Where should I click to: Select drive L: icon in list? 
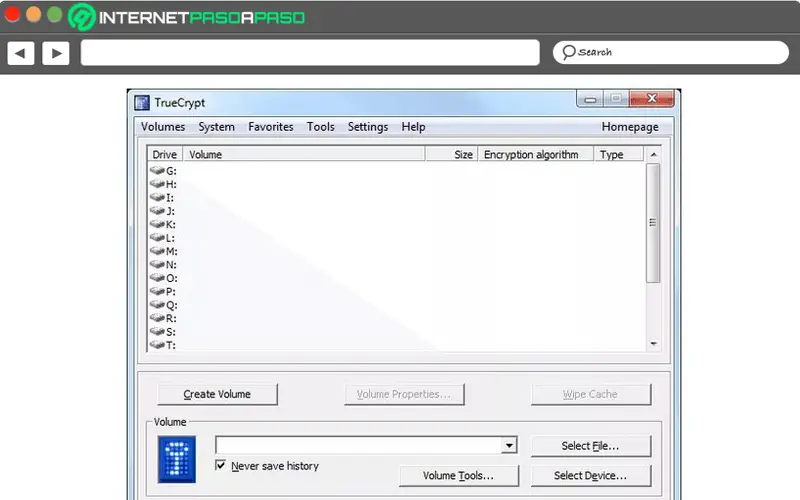coord(157,237)
